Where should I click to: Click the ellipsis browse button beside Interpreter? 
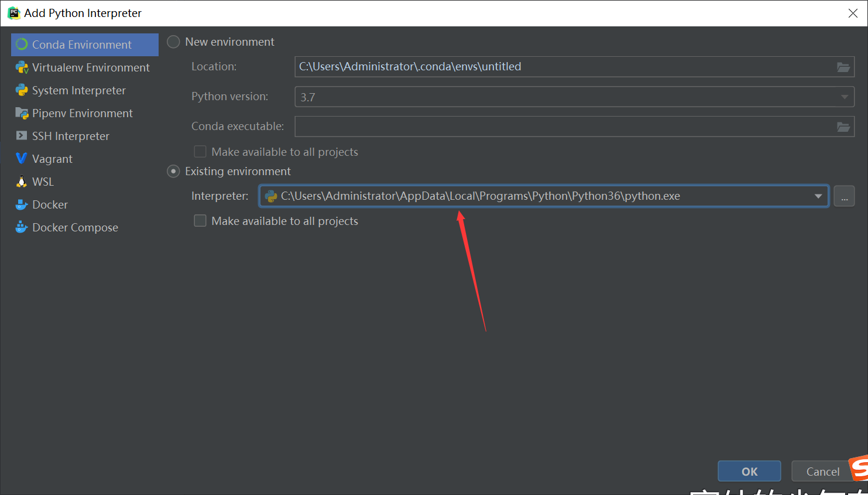844,196
